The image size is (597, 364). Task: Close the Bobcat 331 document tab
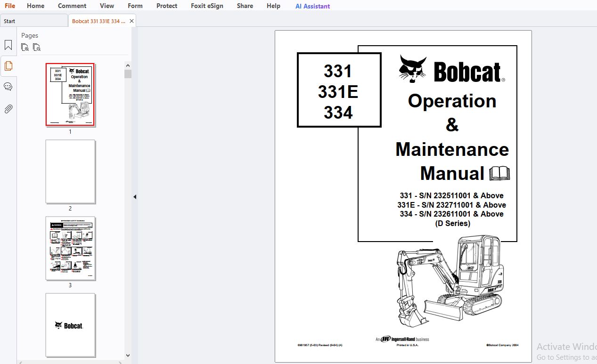tap(131, 21)
